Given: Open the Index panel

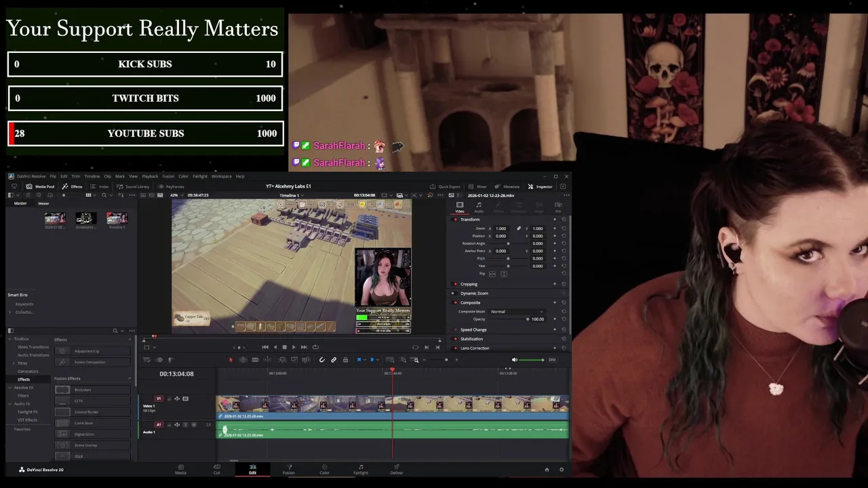Looking at the screenshot, I should (100, 186).
